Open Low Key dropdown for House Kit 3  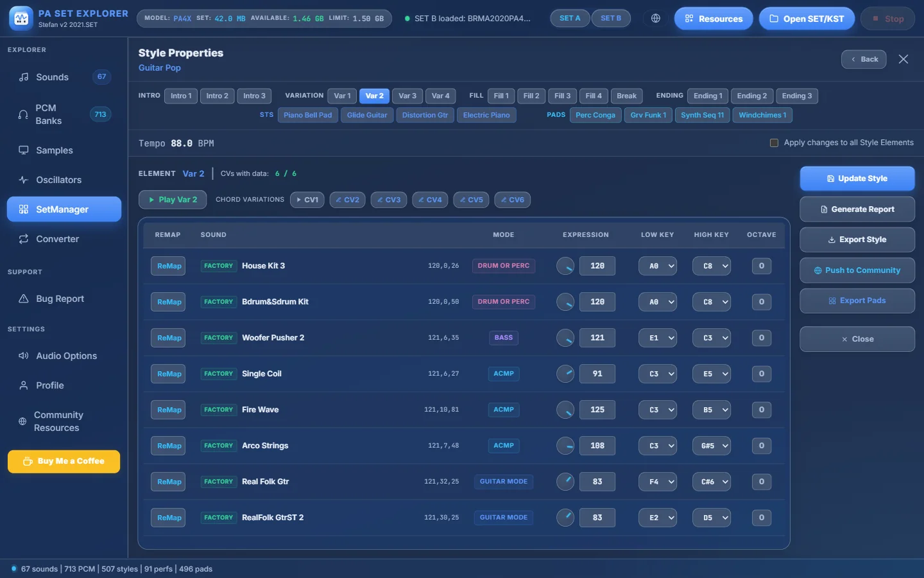pos(658,266)
